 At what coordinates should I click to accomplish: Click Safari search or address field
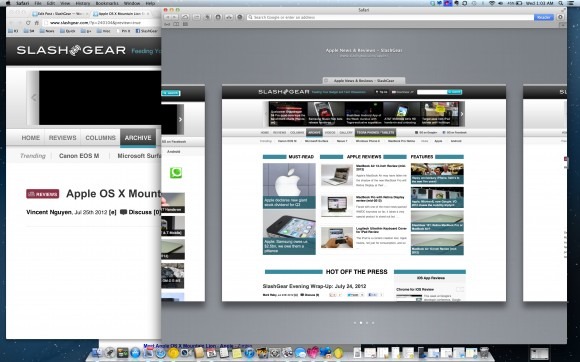[390, 17]
